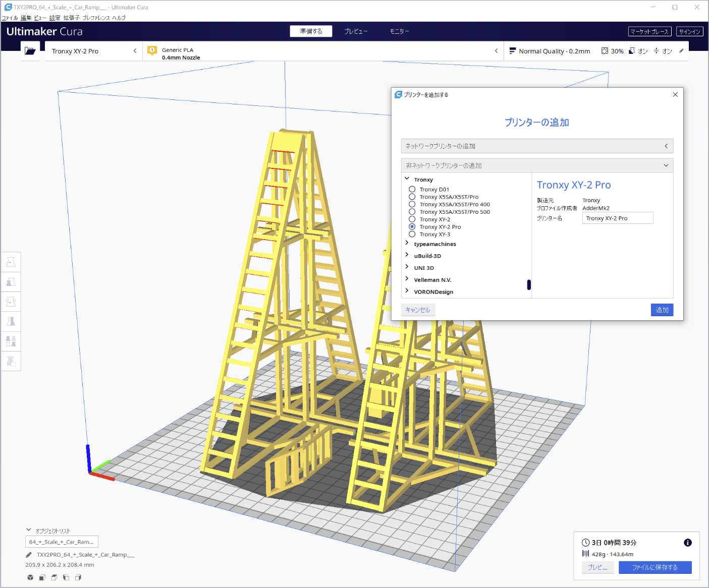Click the adhesion enabled icon
Image resolution: width=709 pixels, height=588 pixels.
point(657,51)
